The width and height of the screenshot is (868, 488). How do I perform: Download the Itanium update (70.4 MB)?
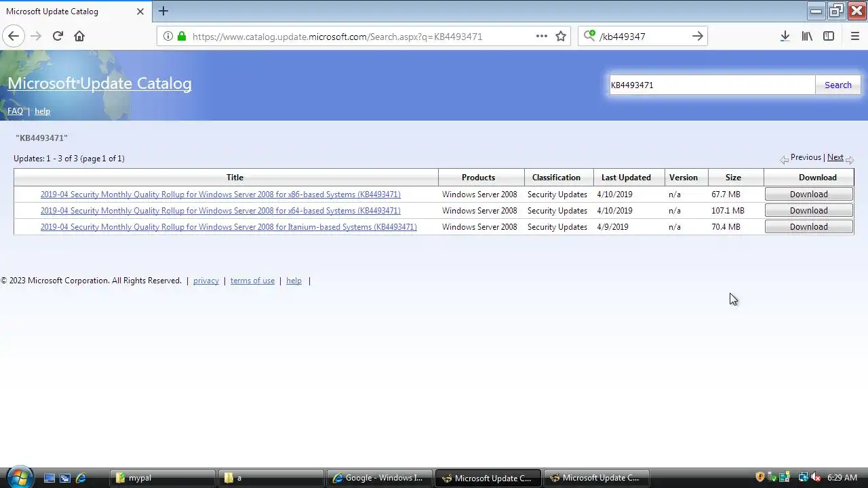pyautogui.click(x=808, y=227)
